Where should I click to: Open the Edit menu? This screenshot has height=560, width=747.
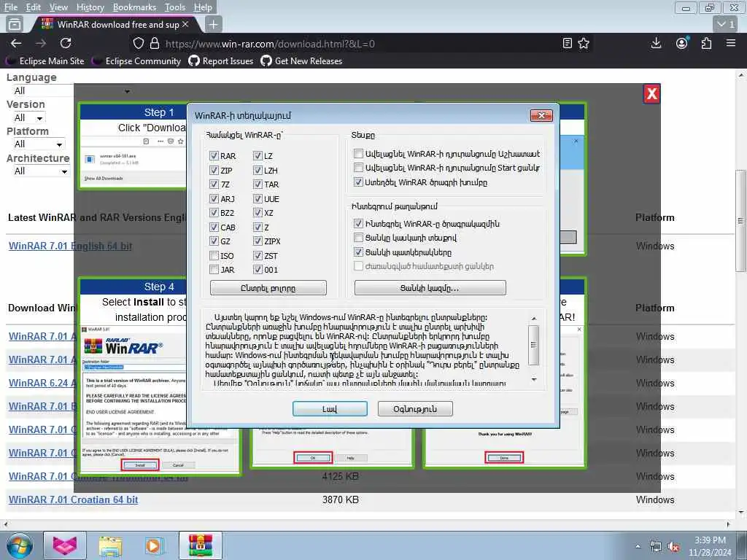coord(33,7)
